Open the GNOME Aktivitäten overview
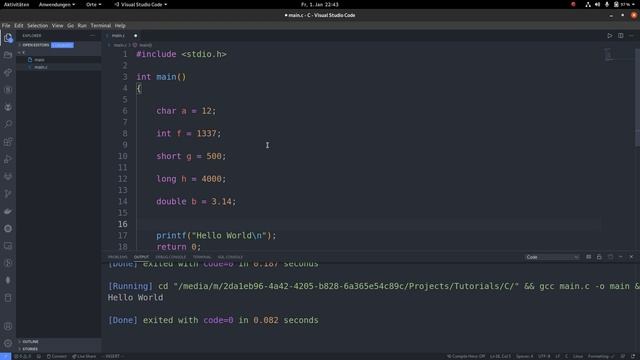Screen dimensions: 640x360 pyautogui.click(x=16, y=4)
